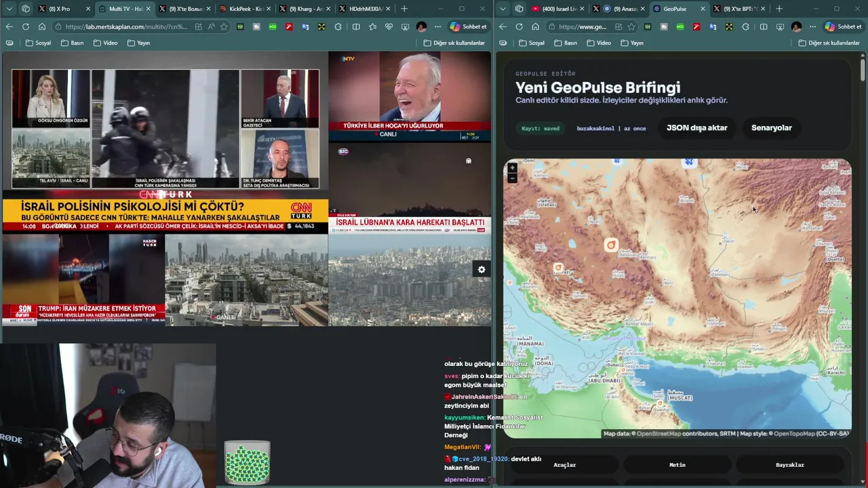The width and height of the screenshot is (868, 488).
Task: Open browser essentials heart icon in left browser
Action: (389, 26)
